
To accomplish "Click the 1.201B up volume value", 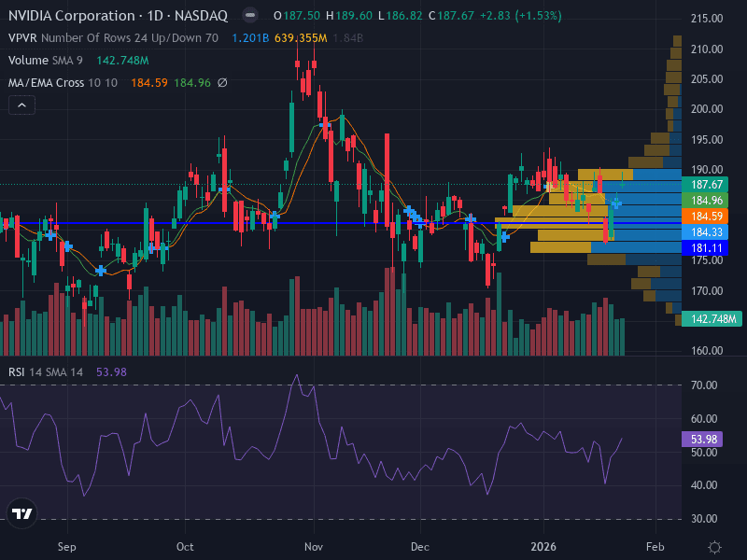I will (x=250, y=38).
